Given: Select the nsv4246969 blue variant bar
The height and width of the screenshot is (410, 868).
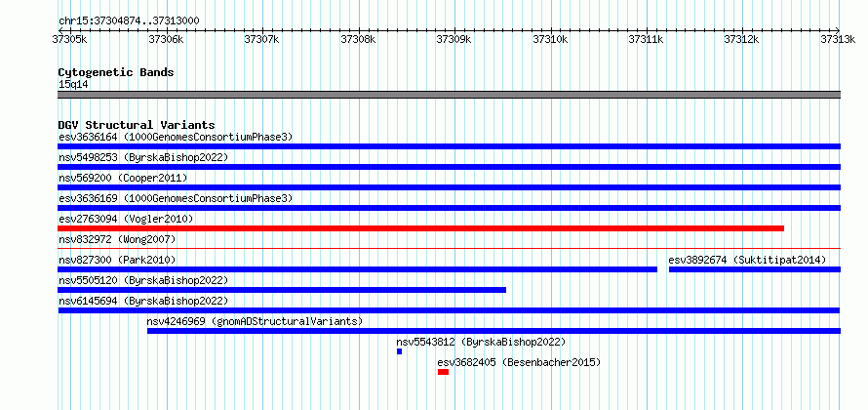Looking at the screenshot, I should (493, 331).
